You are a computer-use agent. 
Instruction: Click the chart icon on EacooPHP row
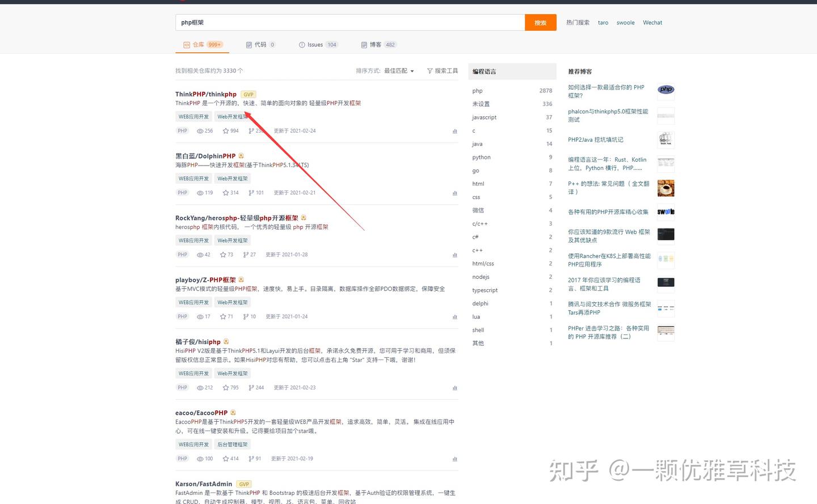coord(454,459)
